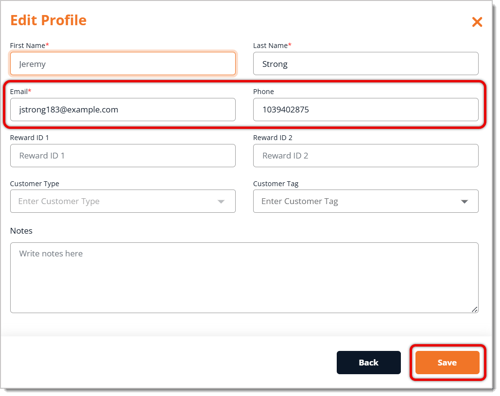Click the Email label
The height and width of the screenshot is (396, 500).
coord(19,91)
